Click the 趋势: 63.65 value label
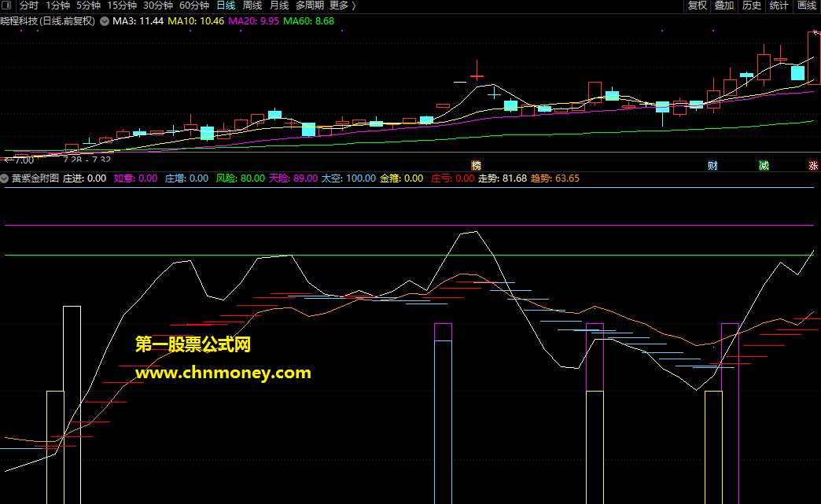Image resolution: width=821 pixels, height=504 pixels. pyautogui.click(x=555, y=178)
